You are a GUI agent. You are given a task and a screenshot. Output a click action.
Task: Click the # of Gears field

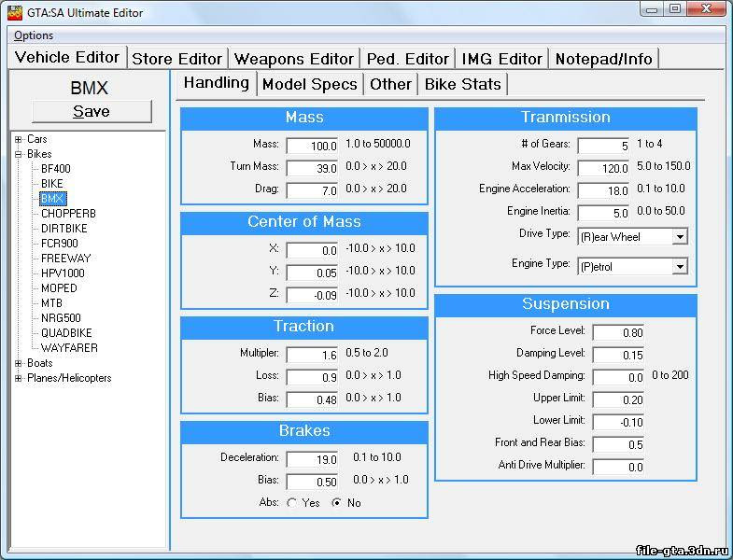coord(603,146)
